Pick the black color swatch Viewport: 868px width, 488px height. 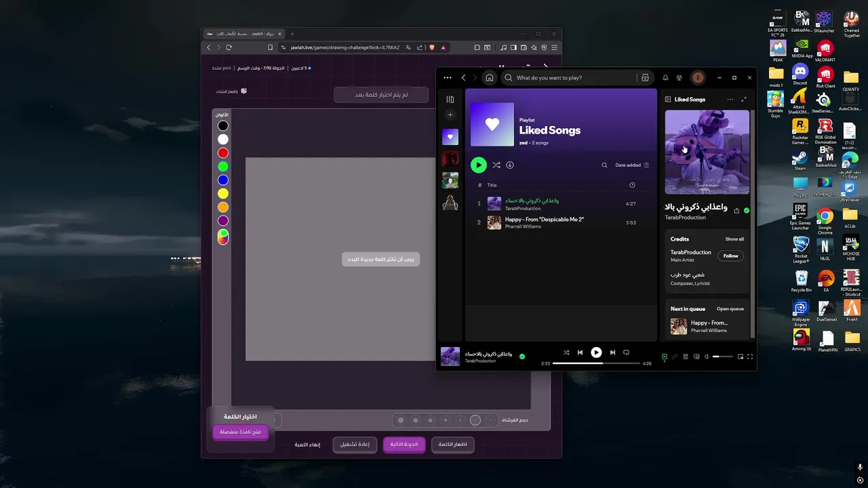223,126
